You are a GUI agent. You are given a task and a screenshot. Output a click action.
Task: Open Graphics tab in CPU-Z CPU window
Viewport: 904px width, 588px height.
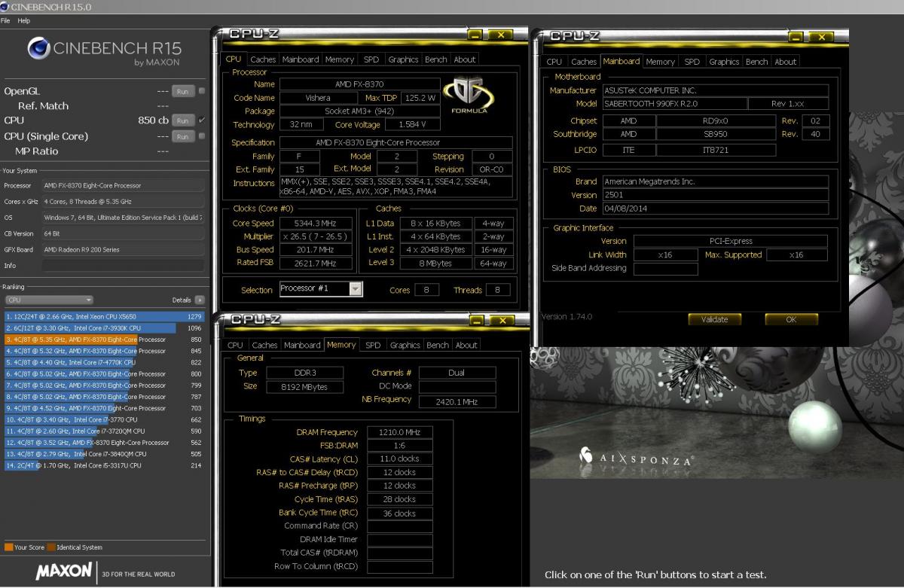pyautogui.click(x=403, y=59)
